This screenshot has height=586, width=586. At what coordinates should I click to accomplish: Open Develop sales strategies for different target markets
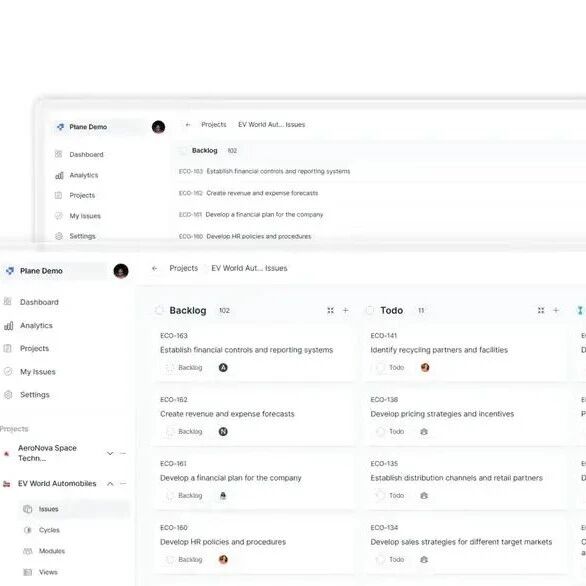(x=461, y=542)
